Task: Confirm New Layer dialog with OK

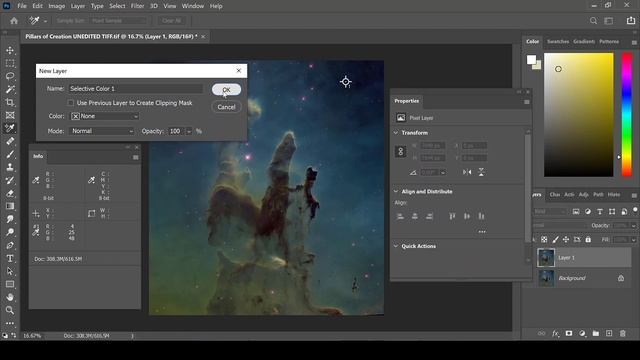Action: click(226, 90)
